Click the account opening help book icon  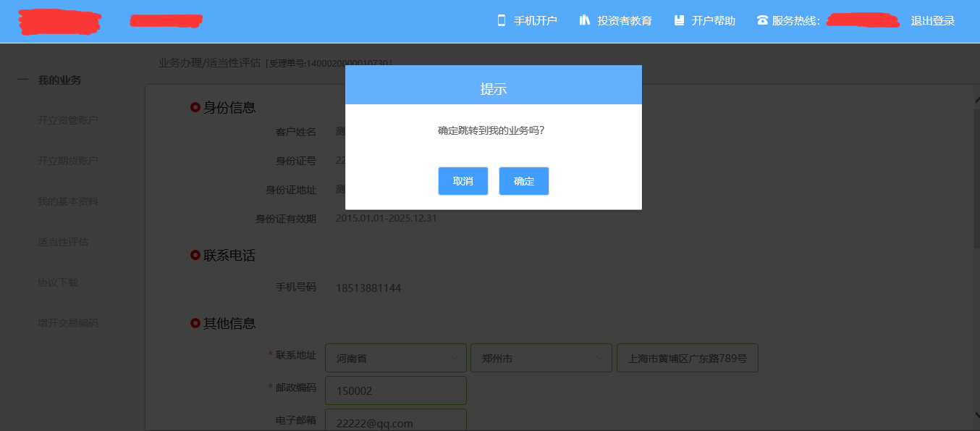[x=679, y=20]
